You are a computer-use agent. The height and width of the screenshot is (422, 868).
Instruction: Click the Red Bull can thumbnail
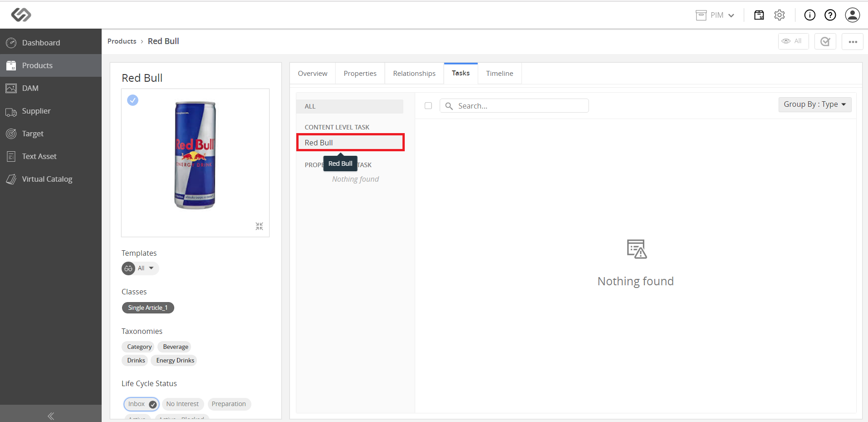tap(195, 155)
